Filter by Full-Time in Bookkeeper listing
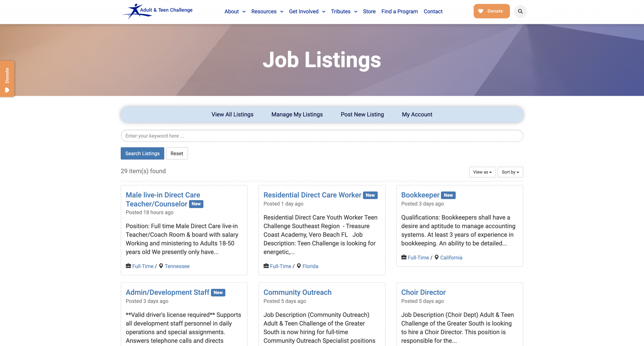The image size is (644, 346). [418, 257]
